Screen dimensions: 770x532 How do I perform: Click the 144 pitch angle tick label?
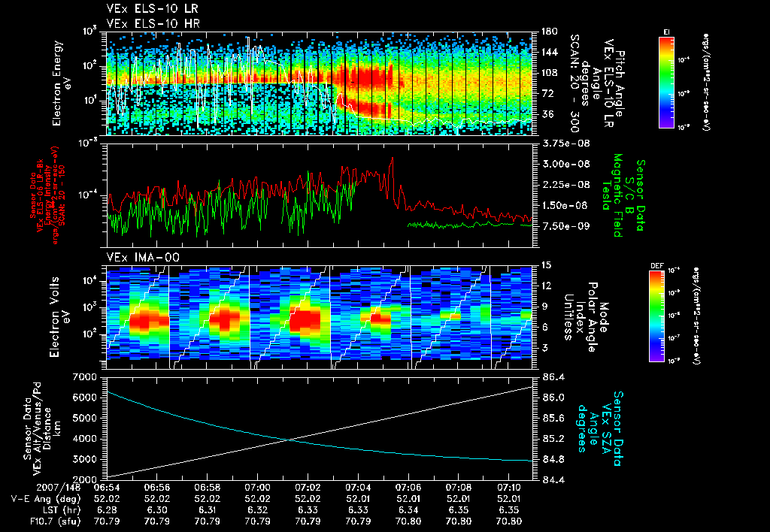[549, 52]
